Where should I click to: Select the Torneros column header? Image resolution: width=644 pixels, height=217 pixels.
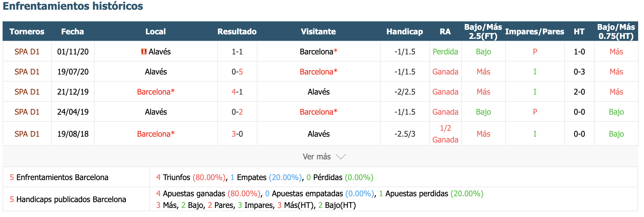tap(27, 31)
